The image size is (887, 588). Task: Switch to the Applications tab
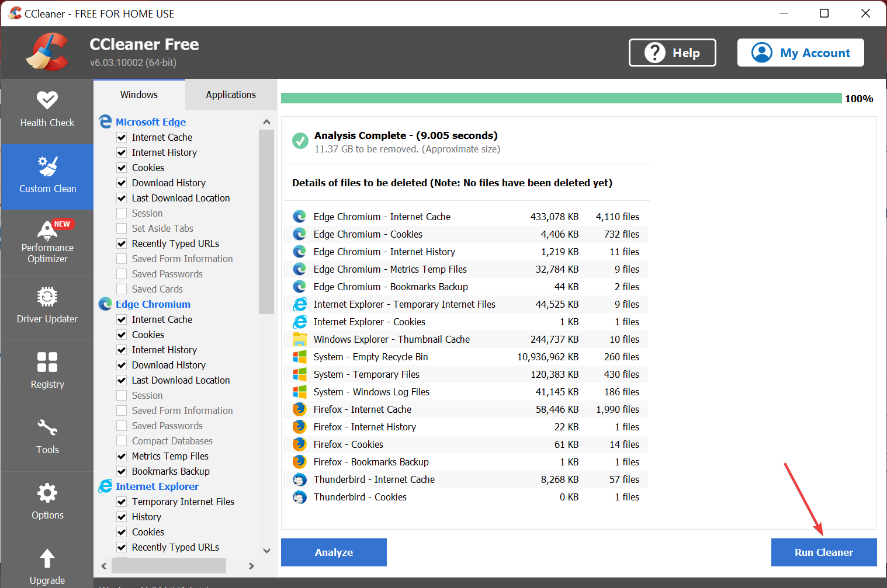(231, 95)
